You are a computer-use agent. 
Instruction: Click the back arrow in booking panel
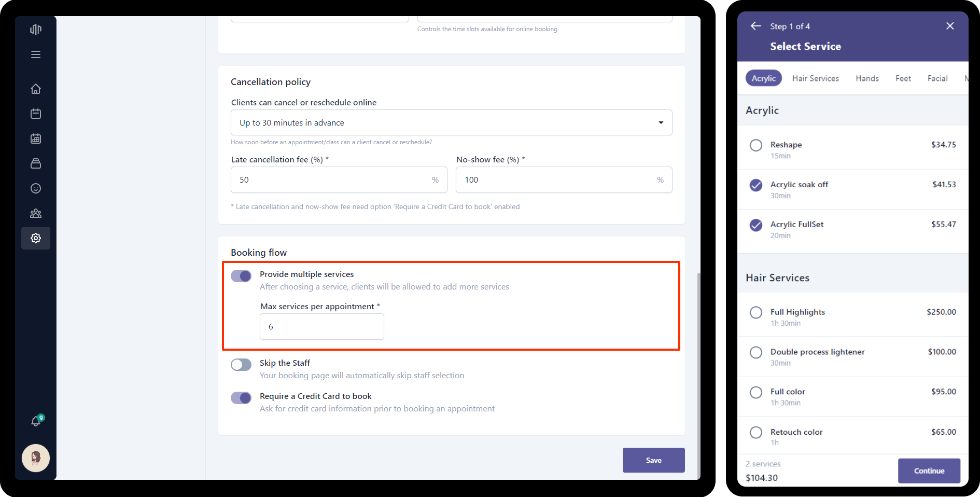click(x=756, y=26)
